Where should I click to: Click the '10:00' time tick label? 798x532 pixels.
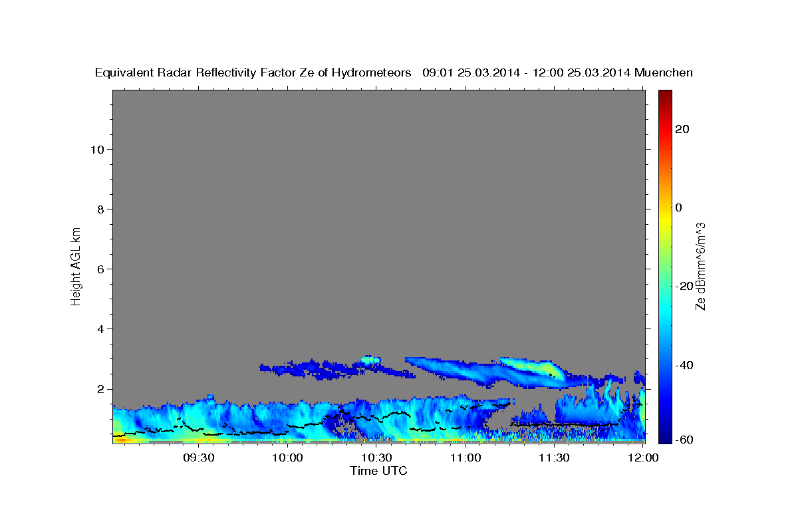pos(288,458)
